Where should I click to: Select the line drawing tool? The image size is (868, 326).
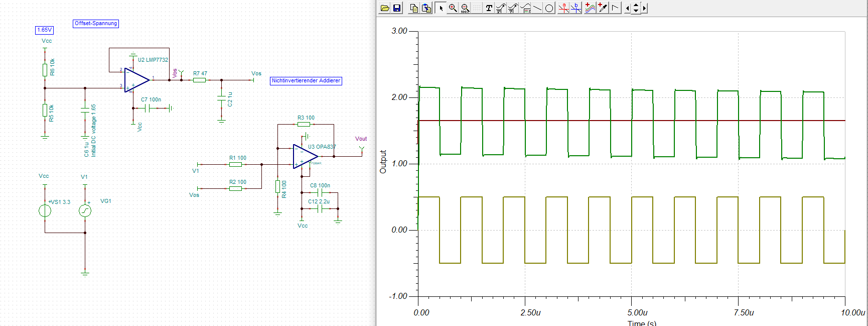click(x=537, y=8)
